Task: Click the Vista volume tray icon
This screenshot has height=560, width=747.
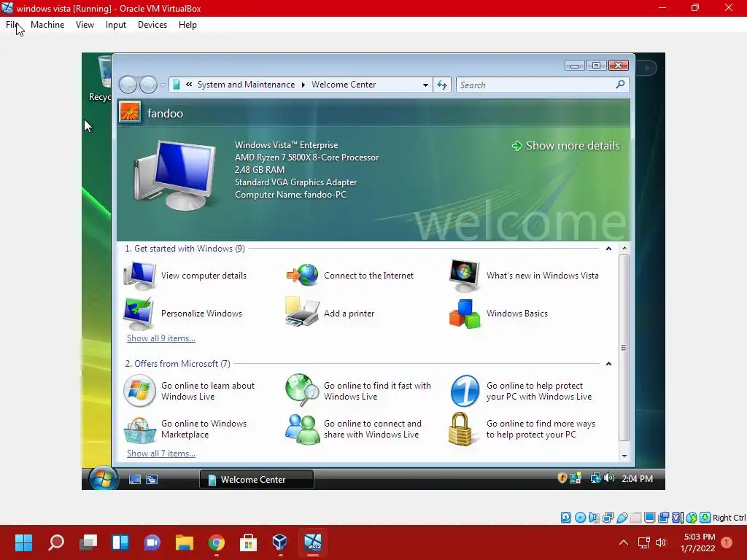Action: [x=609, y=478]
